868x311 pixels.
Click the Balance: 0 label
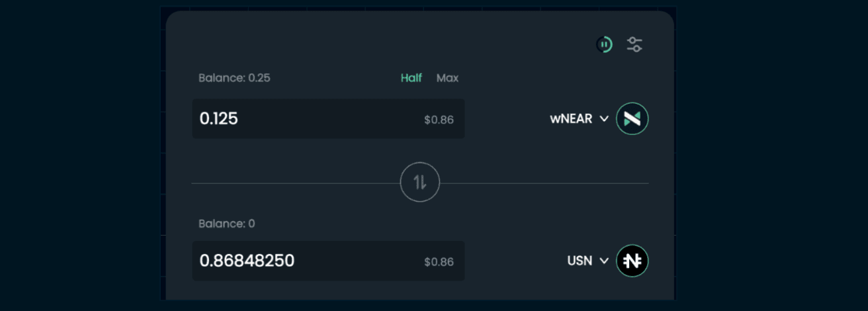(x=226, y=224)
